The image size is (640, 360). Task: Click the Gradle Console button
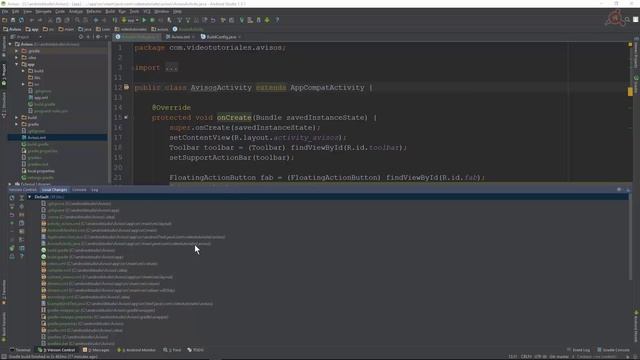coord(613,350)
